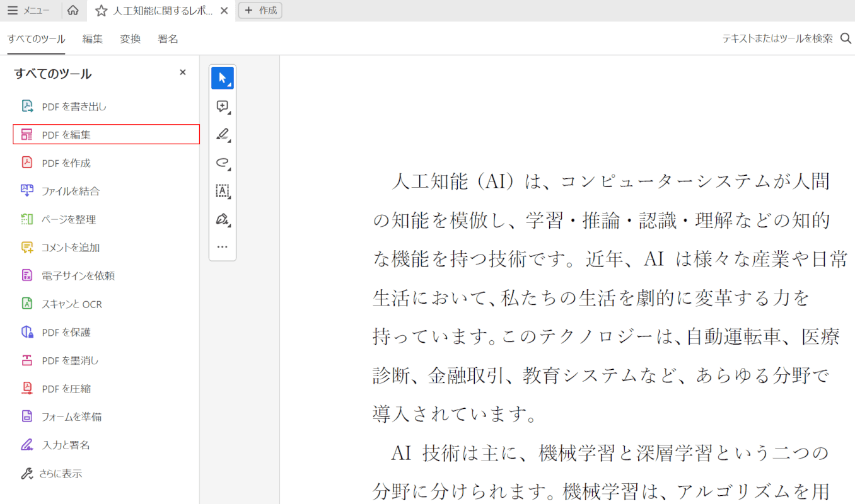The height and width of the screenshot is (504, 855).
Task: Select the freehand draw loop tool
Action: (x=223, y=163)
